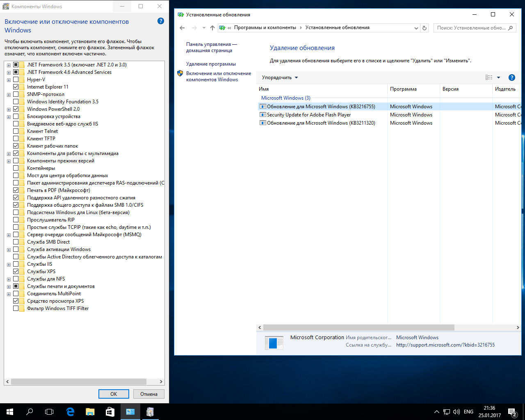Open Панель управления домашняя страница link

[x=212, y=47]
